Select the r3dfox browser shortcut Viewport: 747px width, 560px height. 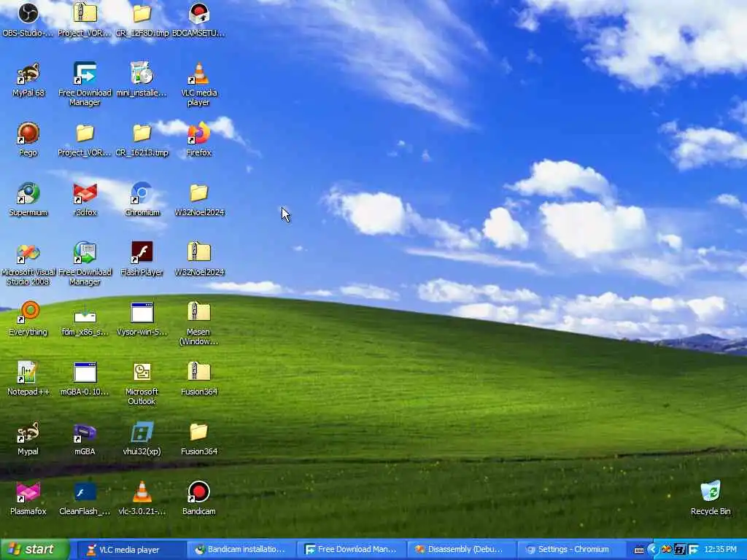(85, 199)
